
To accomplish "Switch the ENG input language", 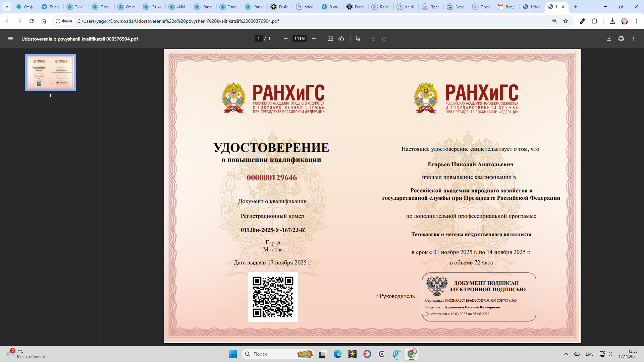I will pyautogui.click(x=590, y=354).
